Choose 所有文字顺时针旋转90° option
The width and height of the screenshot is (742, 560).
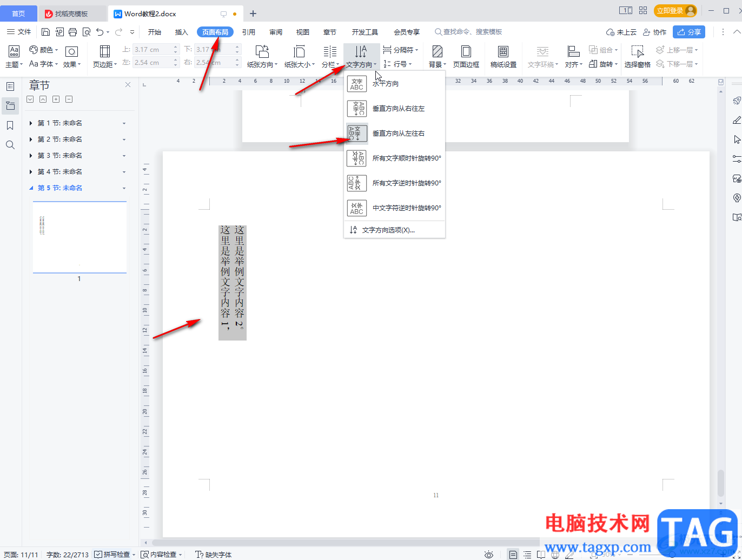pos(394,158)
